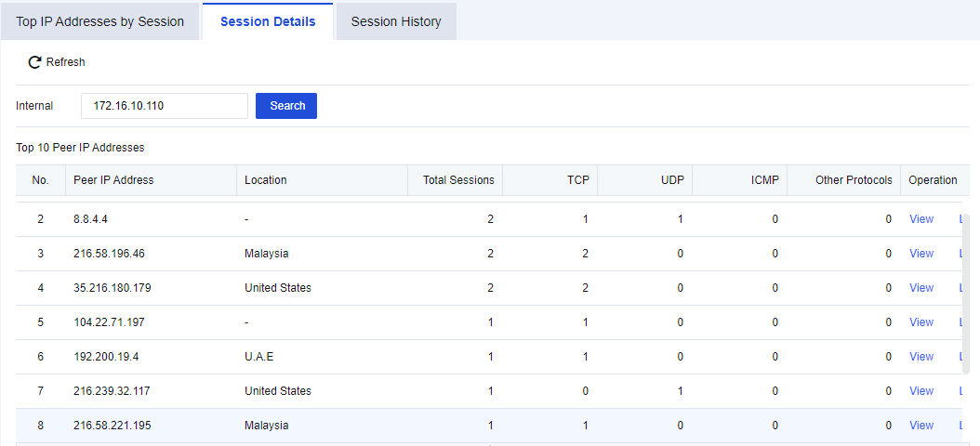Image resolution: width=980 pixels, height=446 pixels.
Task: Click View link for peer 8.8.4.4
Action: [920, 219]
